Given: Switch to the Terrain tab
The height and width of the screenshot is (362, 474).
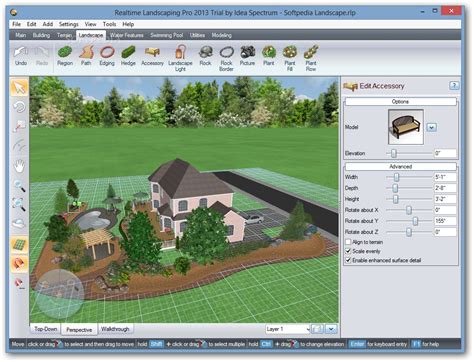Looking at the screenshot, I should click(64, 35).
